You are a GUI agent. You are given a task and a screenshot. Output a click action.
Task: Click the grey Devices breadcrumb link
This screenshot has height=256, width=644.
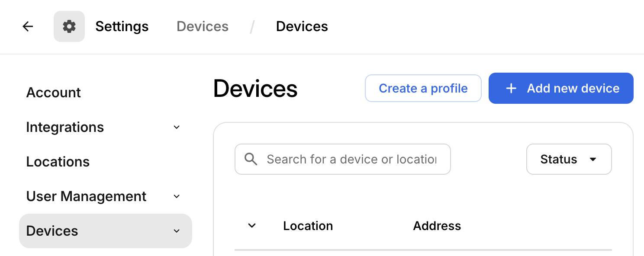(x=203, y=26)
